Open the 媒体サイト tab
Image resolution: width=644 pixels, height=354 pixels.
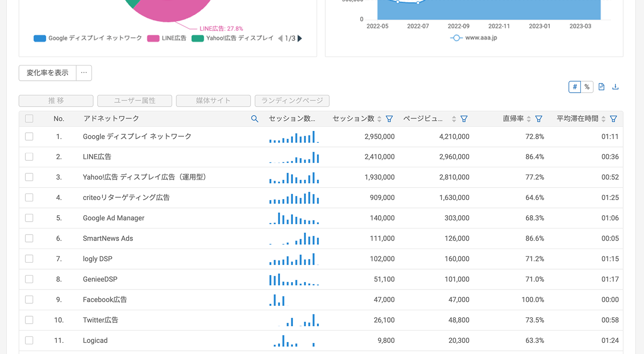pos(213,100)
